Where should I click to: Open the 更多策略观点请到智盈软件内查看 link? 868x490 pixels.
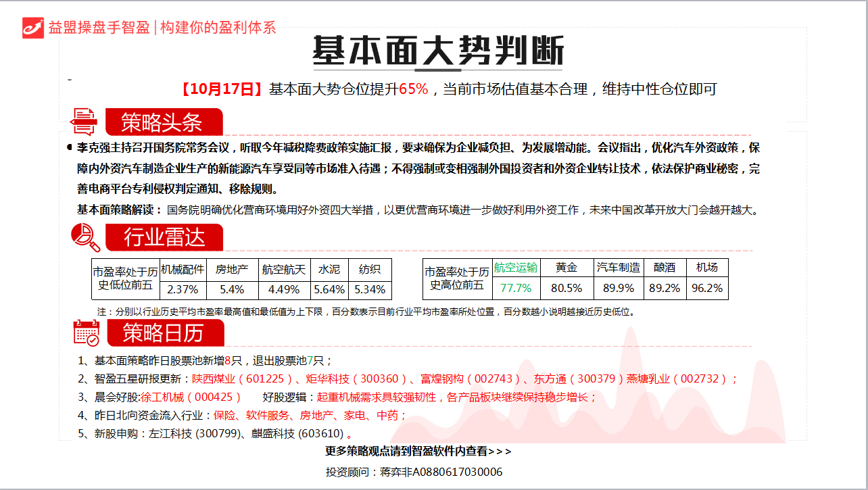pyautogui.click(x=418, y=451)
